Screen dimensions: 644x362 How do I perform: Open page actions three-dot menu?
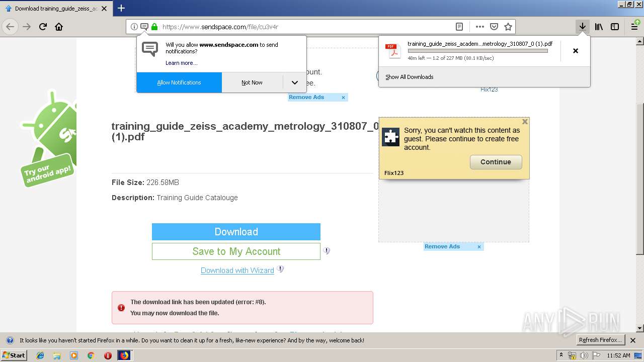[480, 27]
